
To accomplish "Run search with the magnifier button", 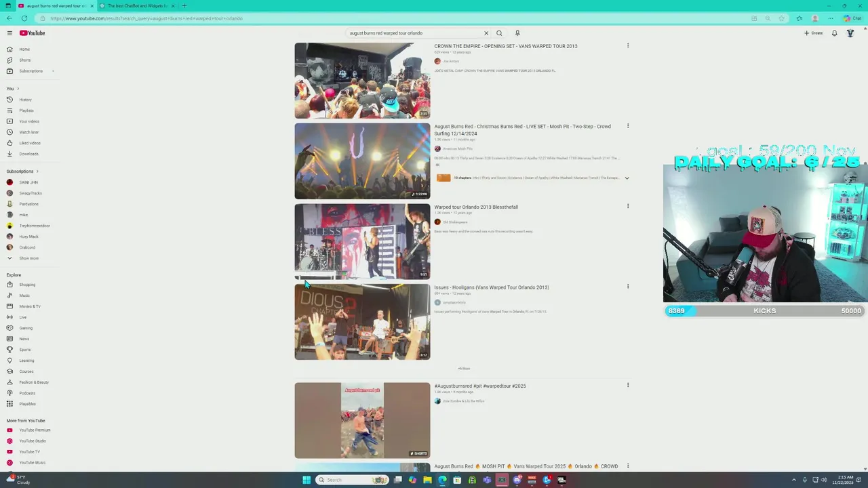I will [x=499, y=33].
